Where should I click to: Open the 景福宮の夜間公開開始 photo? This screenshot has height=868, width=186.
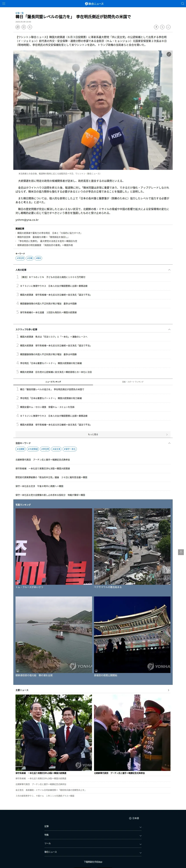pos(132,635)
